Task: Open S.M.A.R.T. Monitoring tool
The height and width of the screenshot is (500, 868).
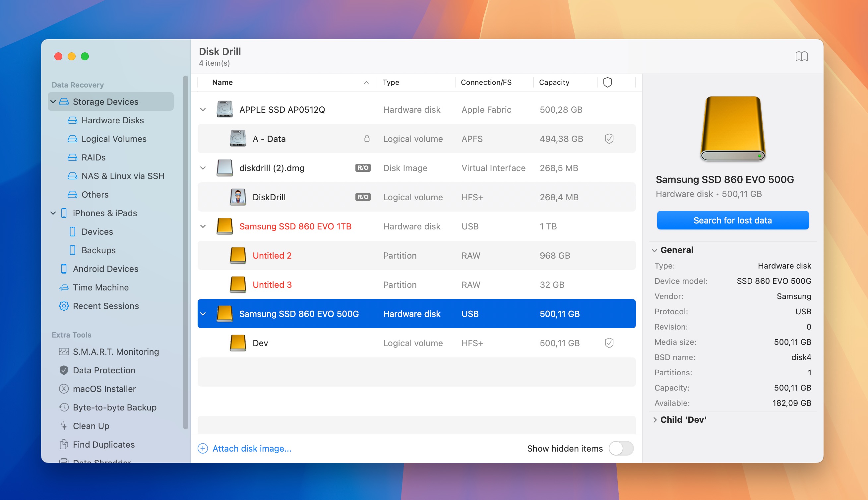Action: pyautogui.click(x=109, y=352)
